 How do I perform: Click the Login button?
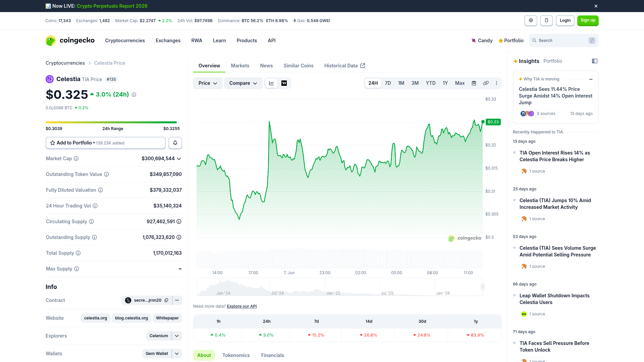pos(565,20)
